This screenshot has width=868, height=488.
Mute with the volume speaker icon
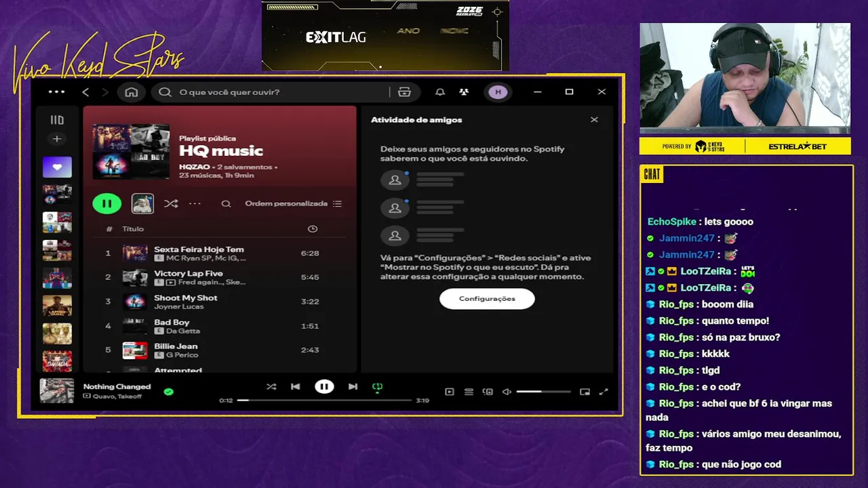506,392
